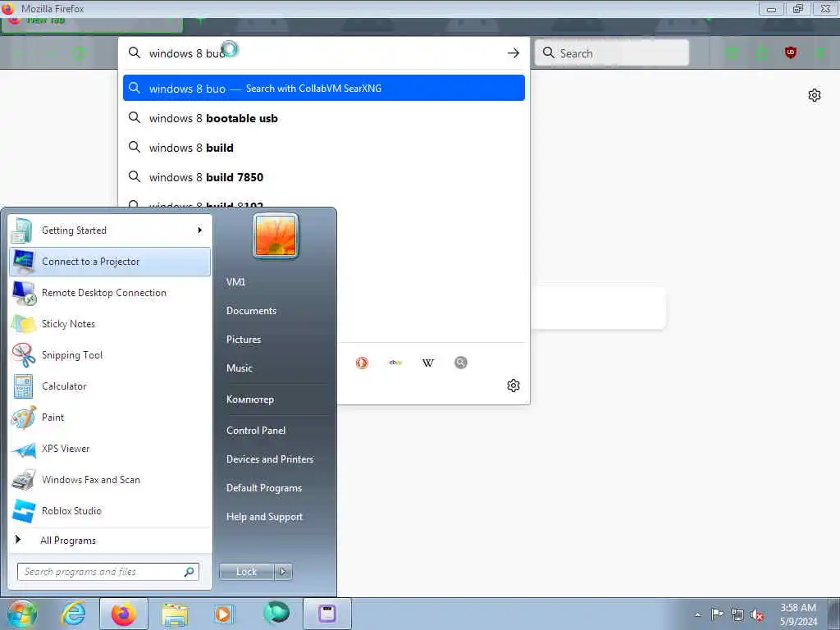Click the Lock button
Viewport: 840px width, 630px height.
click(x=247, y=572)
